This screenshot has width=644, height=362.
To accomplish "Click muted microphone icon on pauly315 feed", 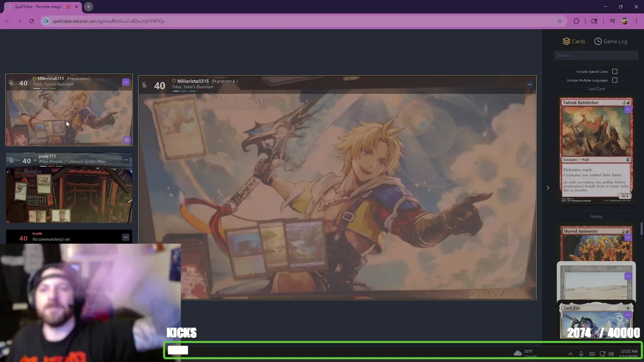I will point(11,161).
